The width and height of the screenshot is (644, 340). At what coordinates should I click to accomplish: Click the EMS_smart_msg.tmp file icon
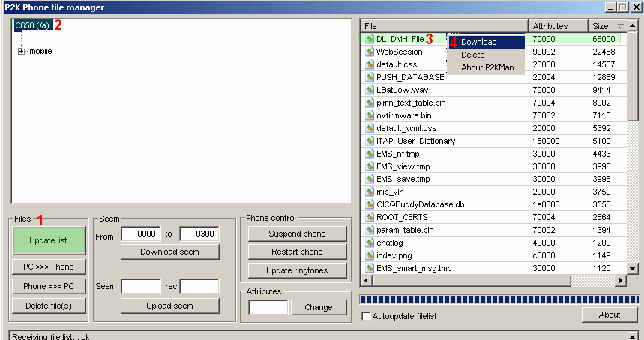point(370,268)
